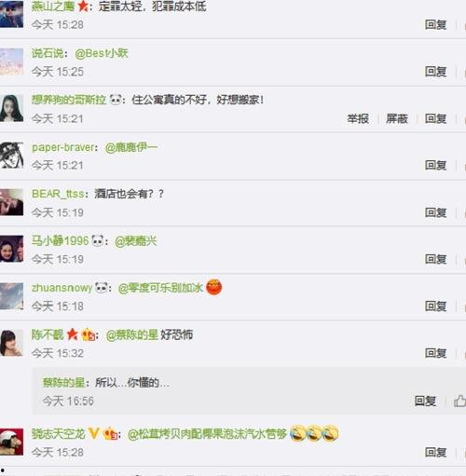Click the panda badge next to 马小静1996

pos(98,240)
